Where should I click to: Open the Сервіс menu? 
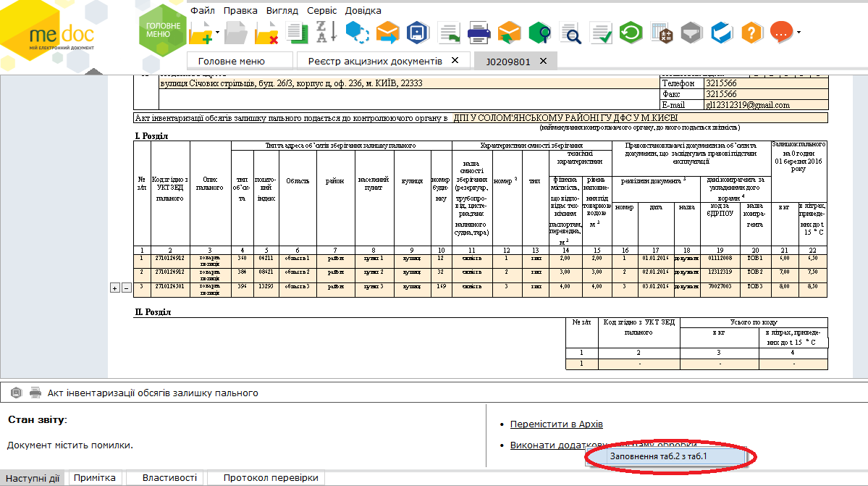click(321, 11)
